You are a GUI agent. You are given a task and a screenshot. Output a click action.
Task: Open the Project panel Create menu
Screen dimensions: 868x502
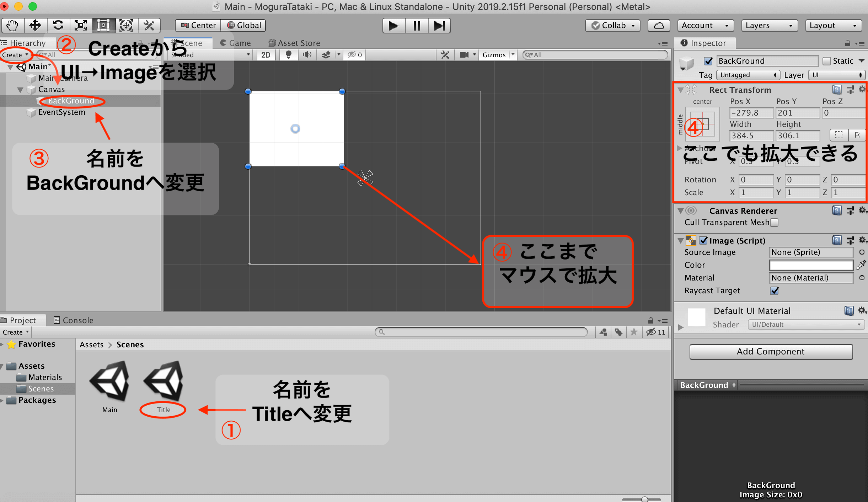click(x=16, y=332)
